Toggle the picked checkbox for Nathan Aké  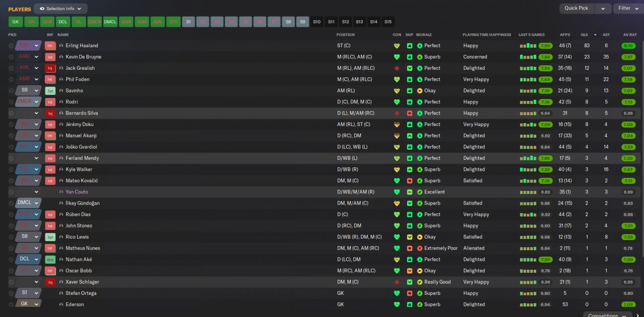tap(11, 260)
